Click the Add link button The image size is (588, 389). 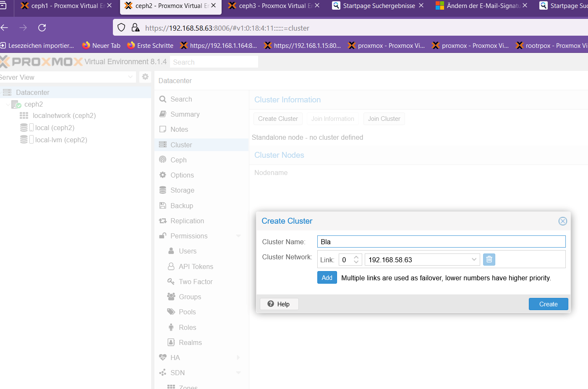[x=327, y=278]
